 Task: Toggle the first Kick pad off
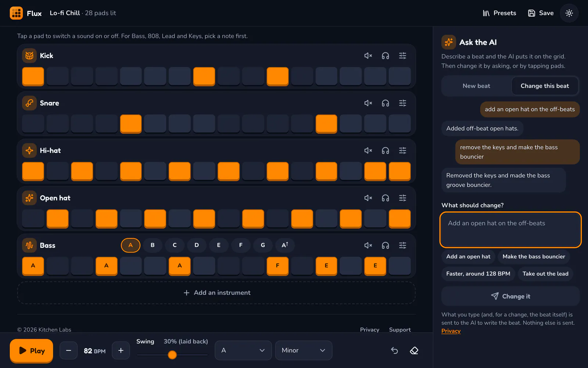click(x=33, y=76)
